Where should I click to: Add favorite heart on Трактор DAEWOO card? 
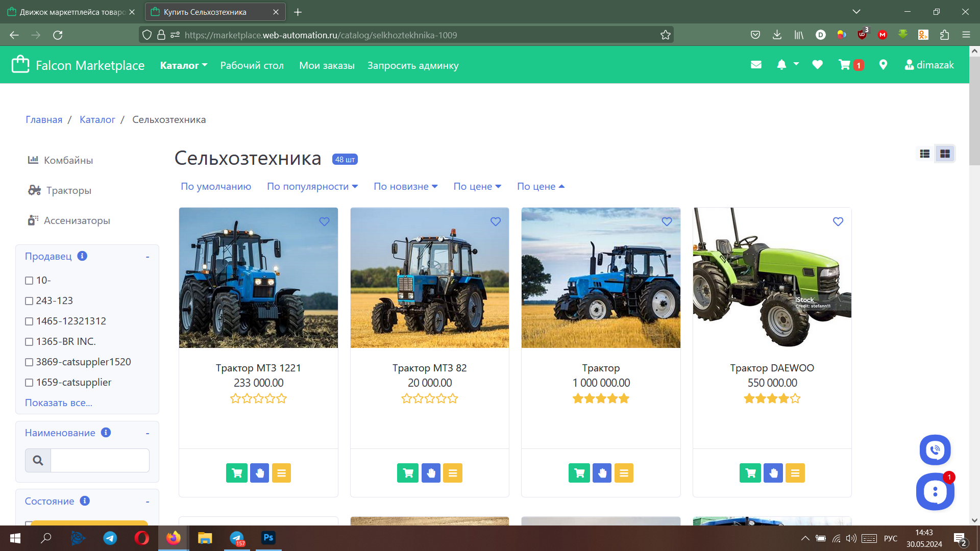pyautogui.click(x=838, y=221)
